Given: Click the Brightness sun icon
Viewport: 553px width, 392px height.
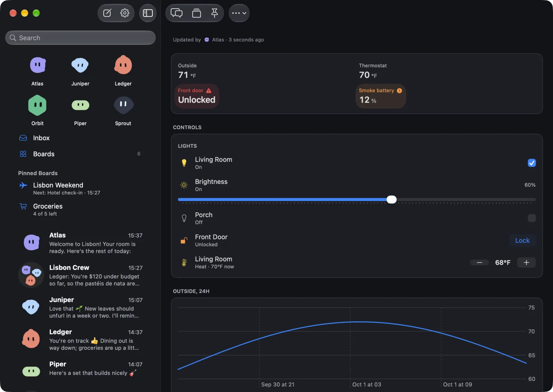Looking at the screenshot, I should pyautogui.click(x=184, y=185).
